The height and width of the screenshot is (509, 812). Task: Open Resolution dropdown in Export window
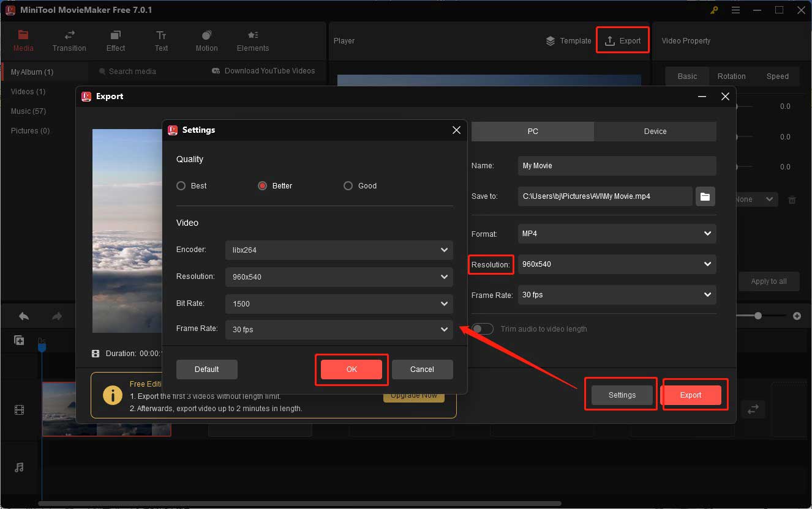pyautogui.click(x=617, y=264)
